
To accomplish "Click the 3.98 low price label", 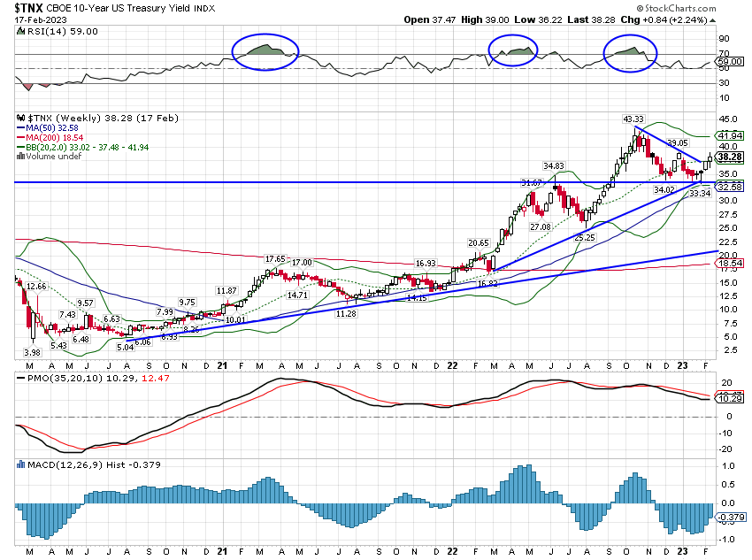I will pyautogui.click(x=32, y=352).
